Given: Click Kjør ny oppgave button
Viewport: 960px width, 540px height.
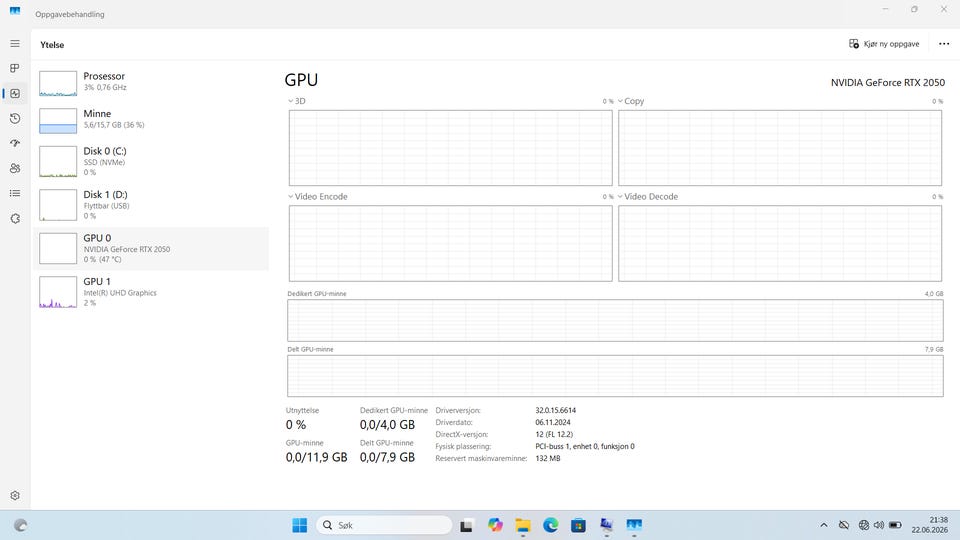Looking at the screenshot, I should (884, 44).
